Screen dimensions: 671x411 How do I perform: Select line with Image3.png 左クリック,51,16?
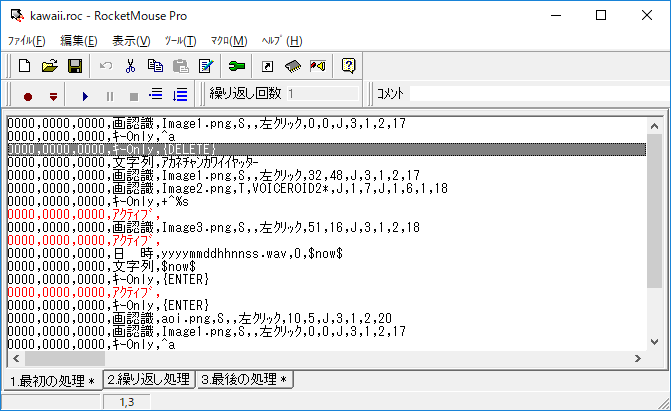[327, 227]
